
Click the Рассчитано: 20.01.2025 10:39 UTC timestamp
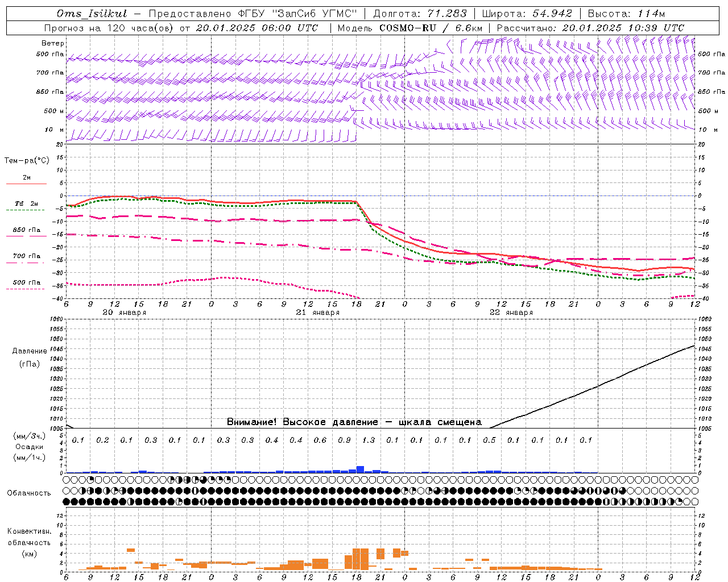point(590,28)
